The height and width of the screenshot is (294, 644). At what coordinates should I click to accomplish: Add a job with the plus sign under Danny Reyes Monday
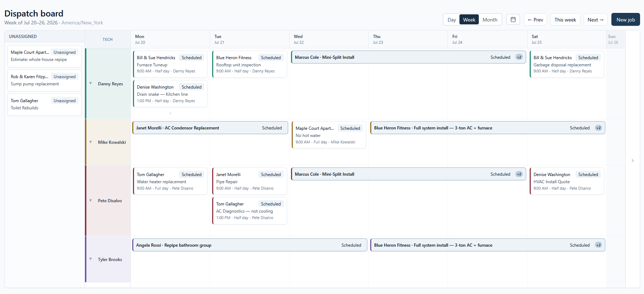point(170,113)
